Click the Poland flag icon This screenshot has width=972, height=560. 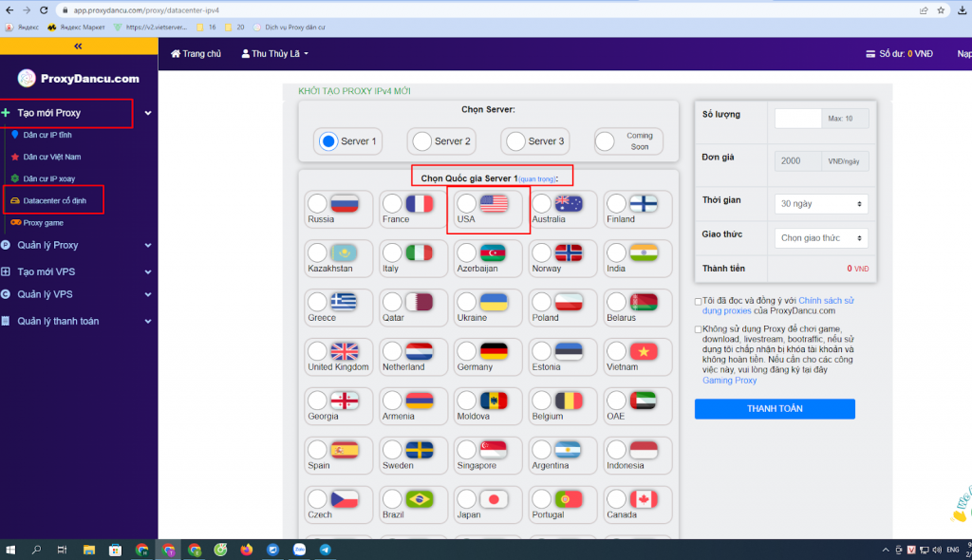tap(569, 302)
